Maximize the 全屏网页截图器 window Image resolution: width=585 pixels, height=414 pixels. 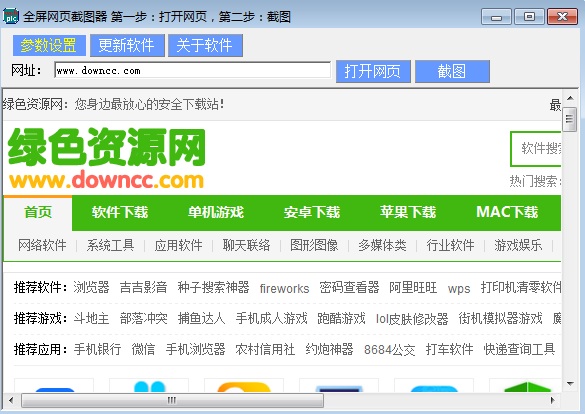click(x=529, y=17)
